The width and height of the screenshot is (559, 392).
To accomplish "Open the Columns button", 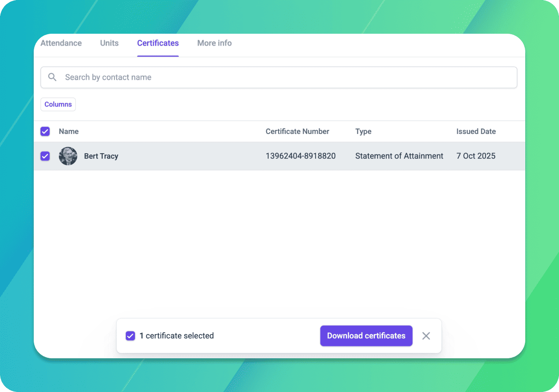I will pyautogui.click(x=58, y=104).
